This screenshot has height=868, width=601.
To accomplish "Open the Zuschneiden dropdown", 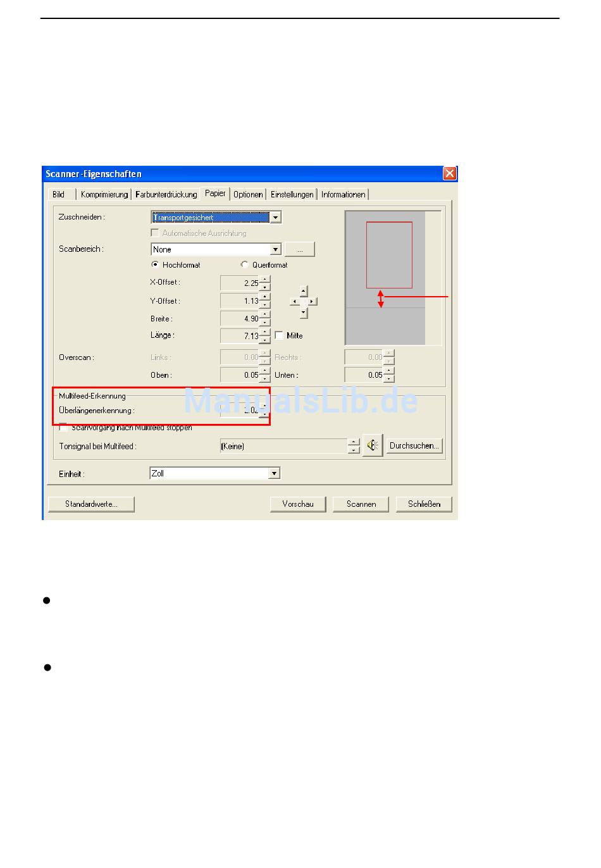I will (x=276, y=218).
